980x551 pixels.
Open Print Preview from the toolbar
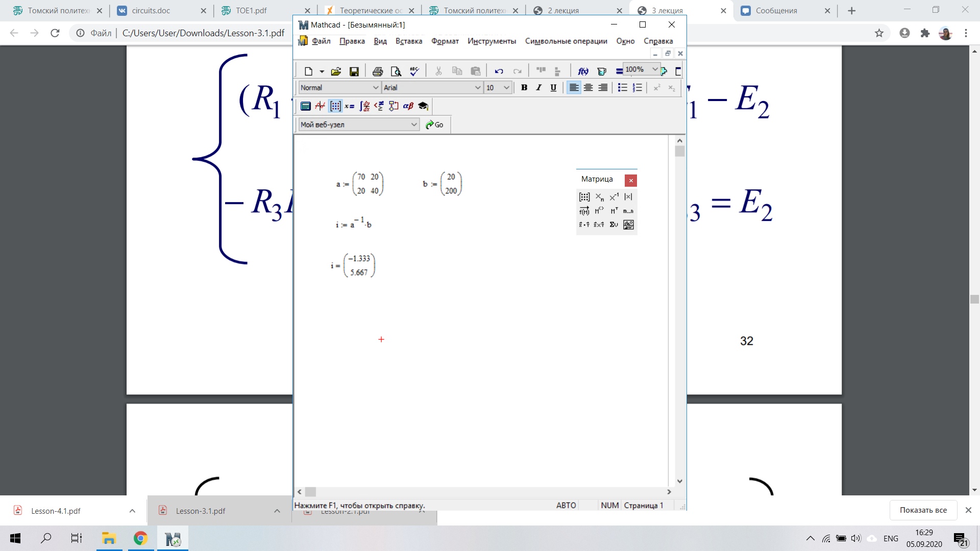[396, 71]
